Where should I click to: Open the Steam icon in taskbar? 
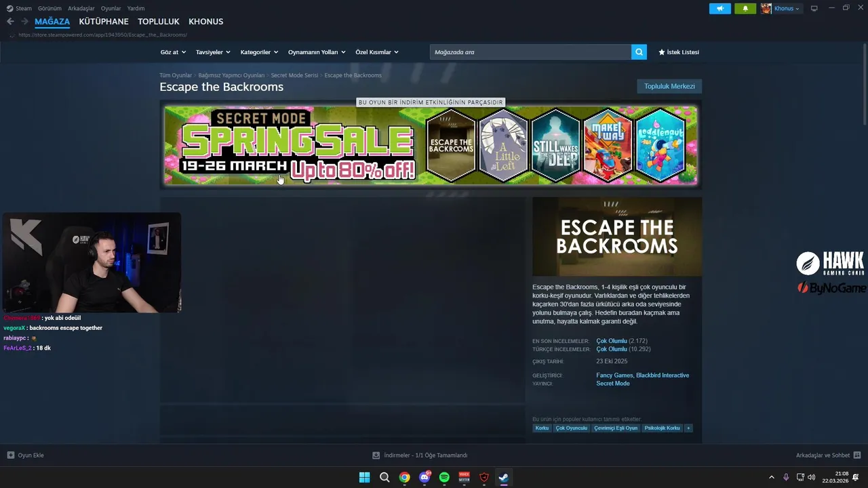click(504, 477)
